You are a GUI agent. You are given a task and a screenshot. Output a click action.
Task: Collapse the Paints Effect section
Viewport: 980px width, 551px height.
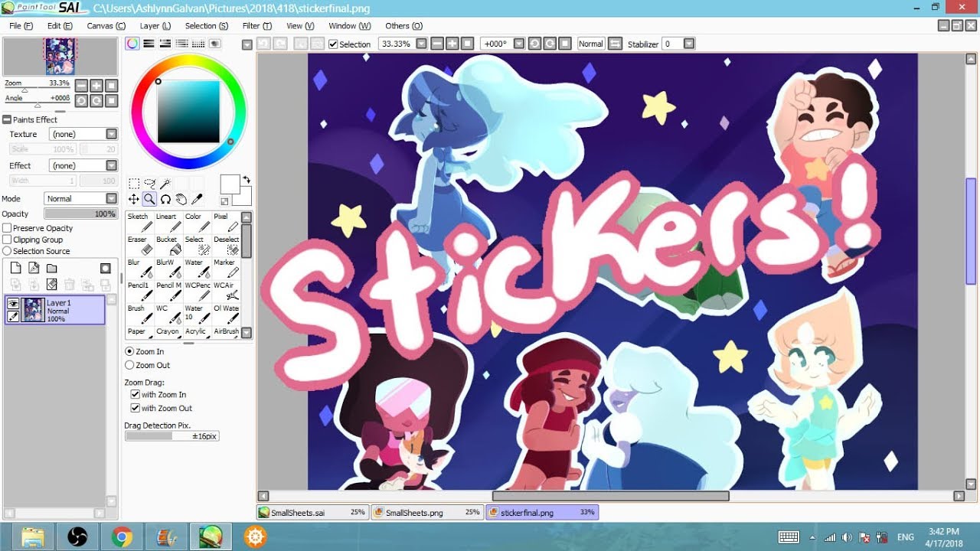[x=7, y=119]
